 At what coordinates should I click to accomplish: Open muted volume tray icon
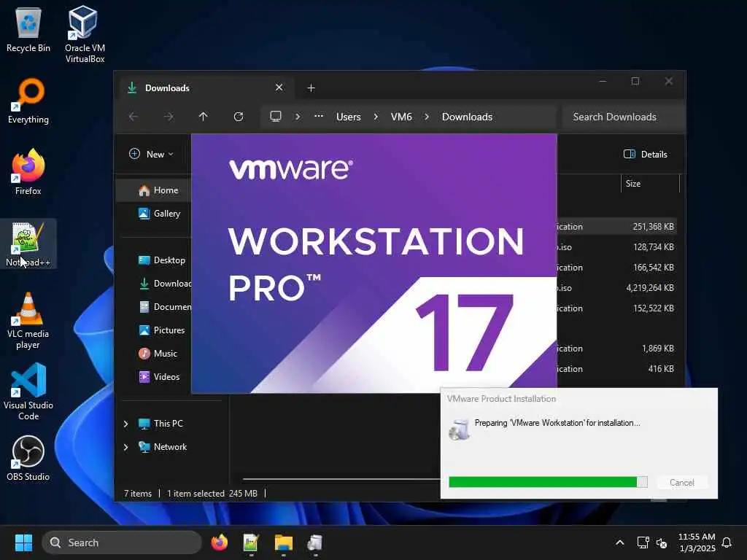click(661, 542)
